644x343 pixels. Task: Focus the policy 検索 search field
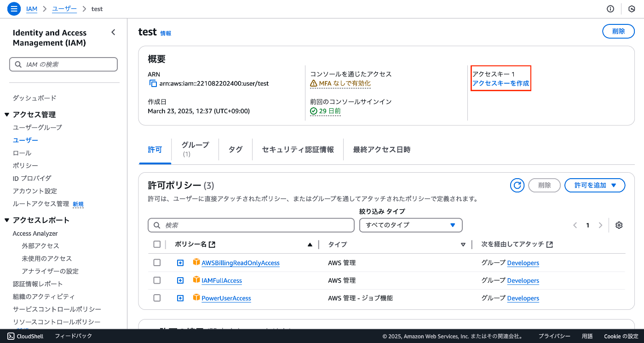point(251,225)
